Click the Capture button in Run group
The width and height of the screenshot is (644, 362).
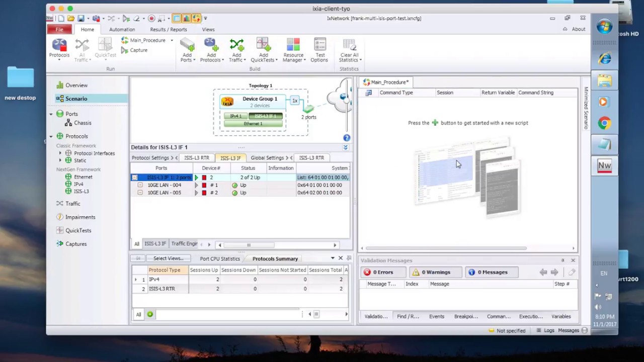[134, 50]
